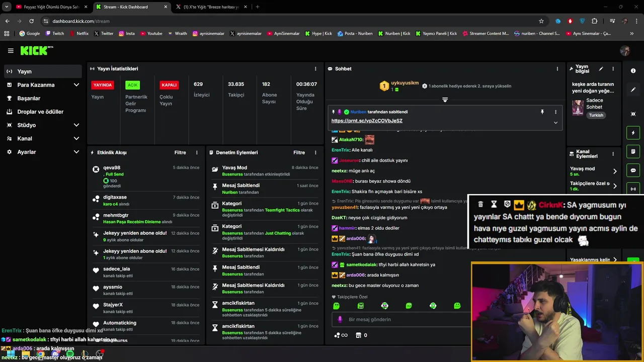Open the channel points infinity icon

point(341,335)
